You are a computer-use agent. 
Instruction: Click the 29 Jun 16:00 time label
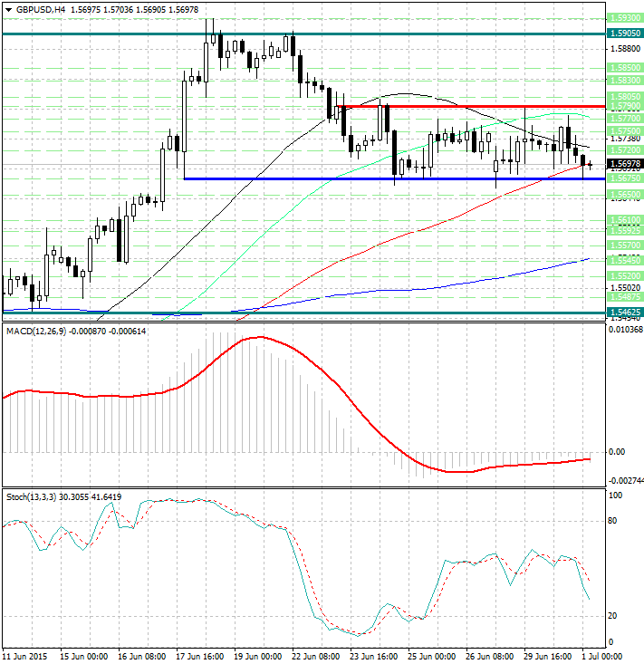tap(547, 657)
